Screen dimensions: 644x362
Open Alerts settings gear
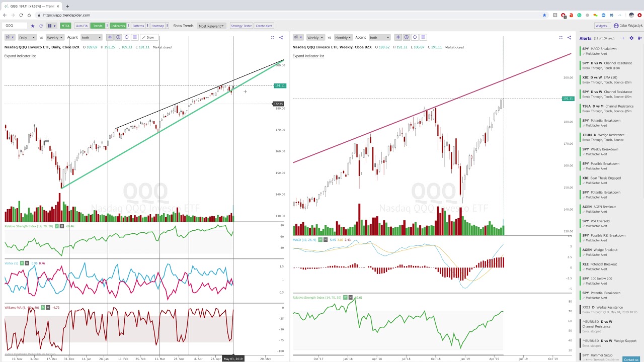point(631,38)
